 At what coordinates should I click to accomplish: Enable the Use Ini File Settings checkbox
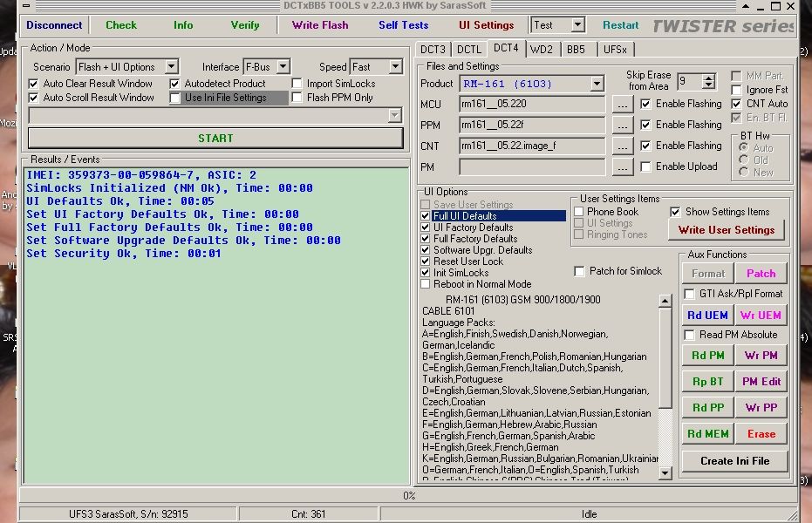pyautogui.click(x=176, y=98)
